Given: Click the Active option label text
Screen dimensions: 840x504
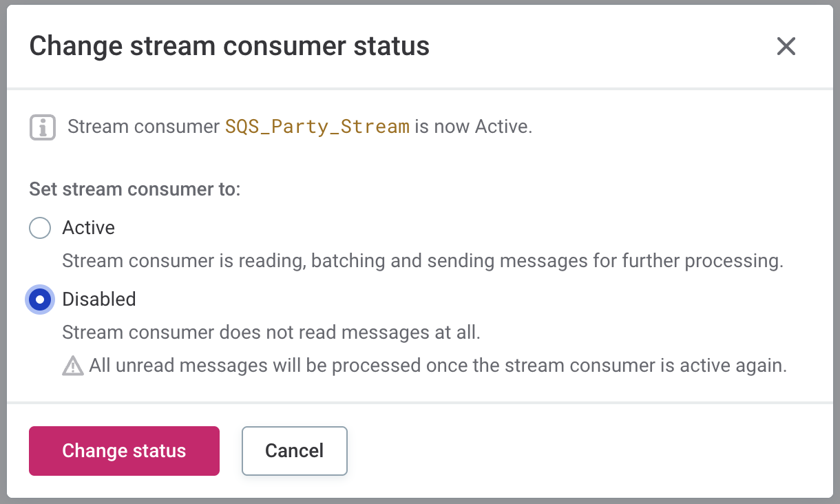Looking at the screenshot, I should 88,228.
